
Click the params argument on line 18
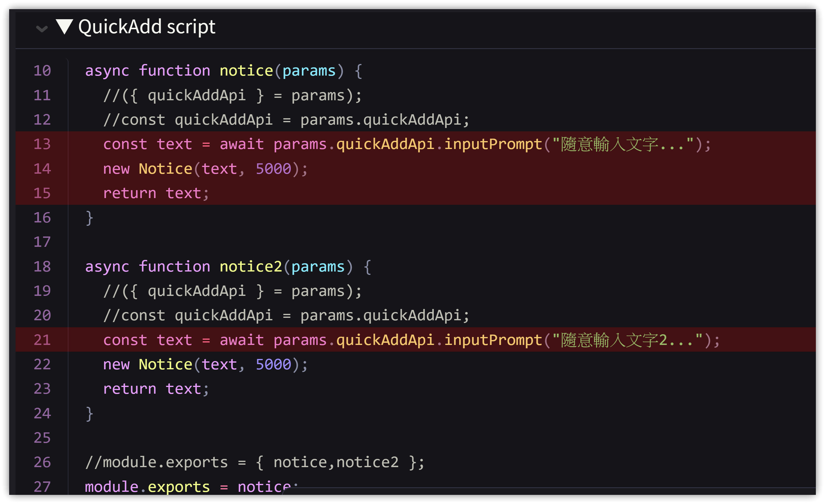pyautogui.click(x=318, y=267)
